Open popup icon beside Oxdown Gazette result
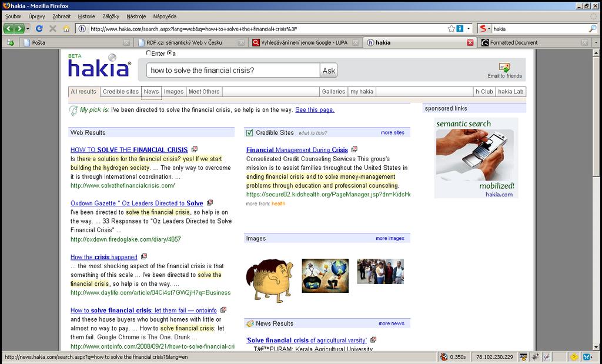 pos(210,202)
